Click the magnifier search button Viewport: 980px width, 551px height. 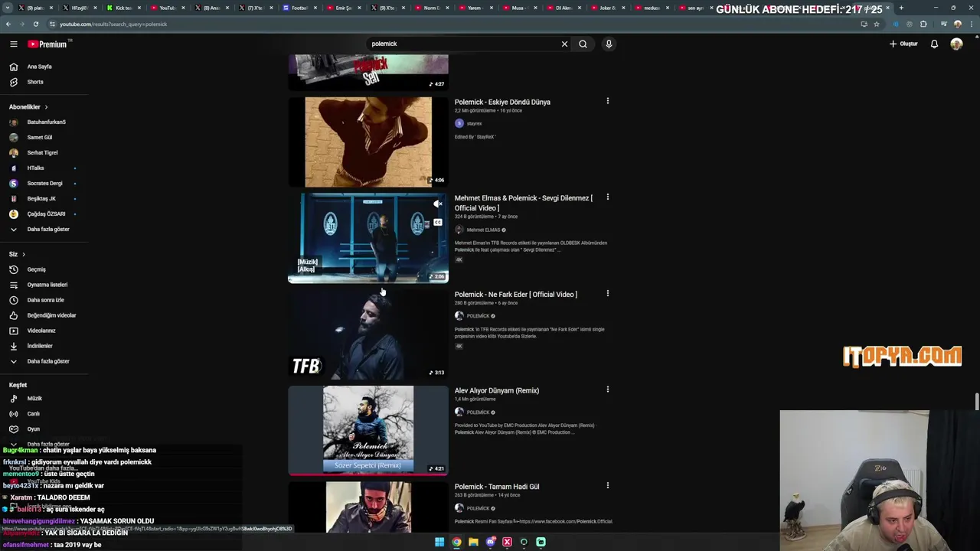(583, 44)
